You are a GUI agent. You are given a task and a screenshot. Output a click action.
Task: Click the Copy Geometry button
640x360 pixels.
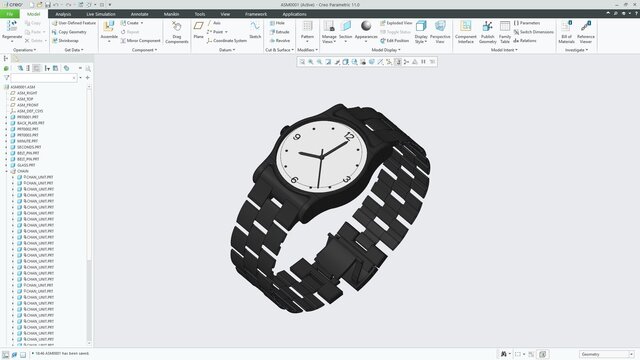[x=69, y=32]
